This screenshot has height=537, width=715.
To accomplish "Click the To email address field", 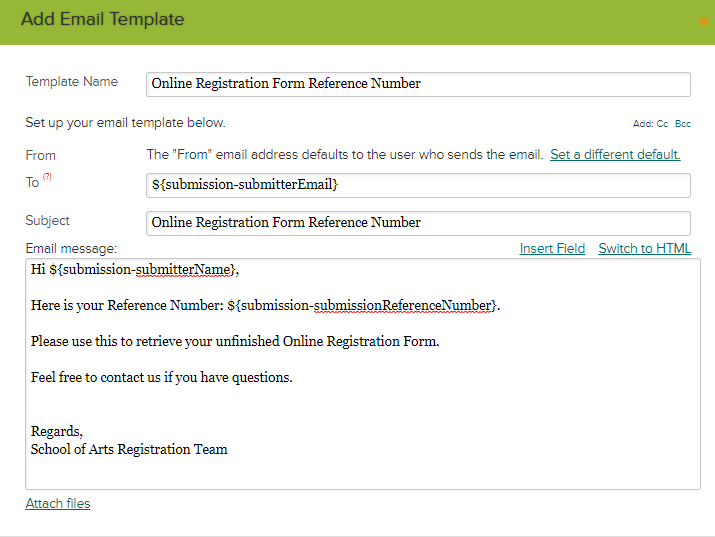I will [x=418, y=185].
